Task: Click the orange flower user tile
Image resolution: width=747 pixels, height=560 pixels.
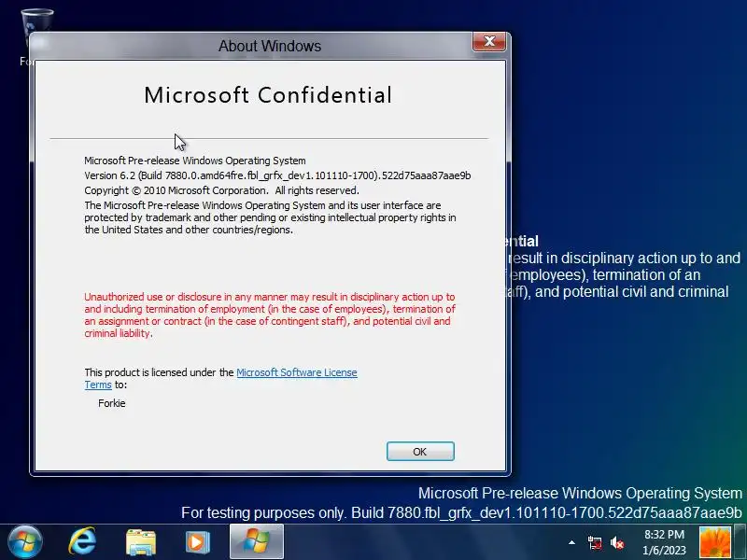Action: click(x=714, y=542)
